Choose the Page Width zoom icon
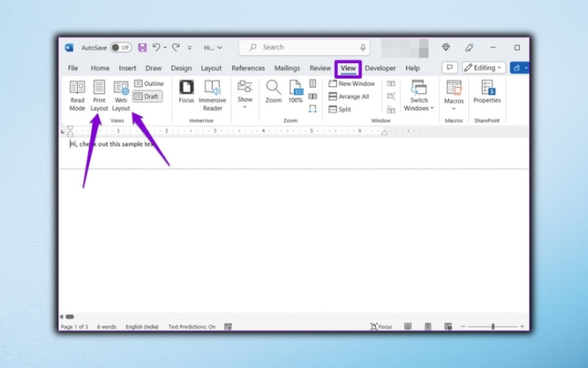 313,109
